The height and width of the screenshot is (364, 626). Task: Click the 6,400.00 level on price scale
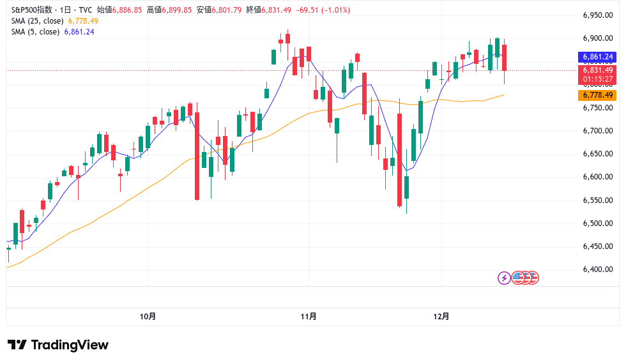(598, 269)
